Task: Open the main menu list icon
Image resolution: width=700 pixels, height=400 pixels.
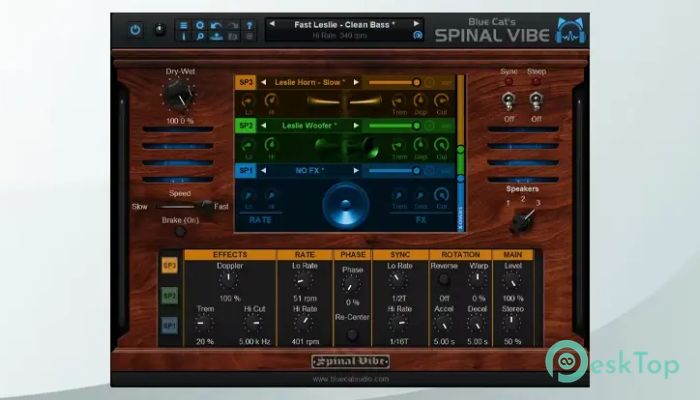Action: coord(182,24)
